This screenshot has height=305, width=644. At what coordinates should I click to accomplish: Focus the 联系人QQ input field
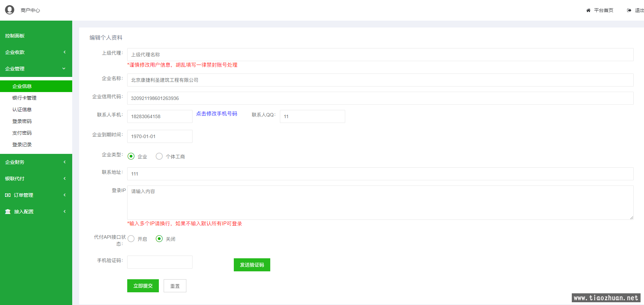[313, 116]
